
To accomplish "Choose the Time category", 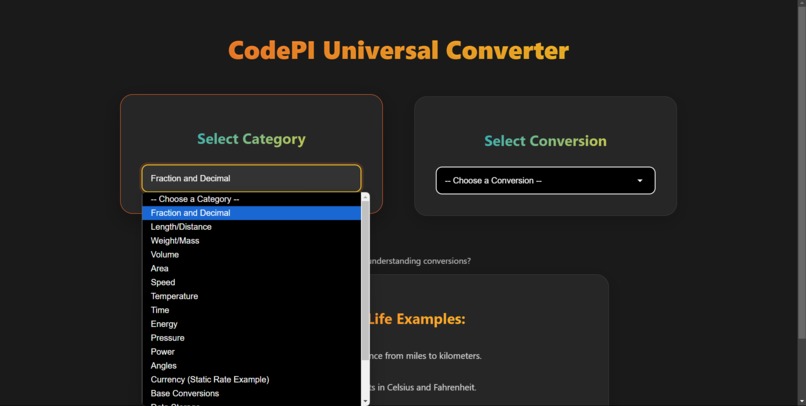I will tap(251, 310).
